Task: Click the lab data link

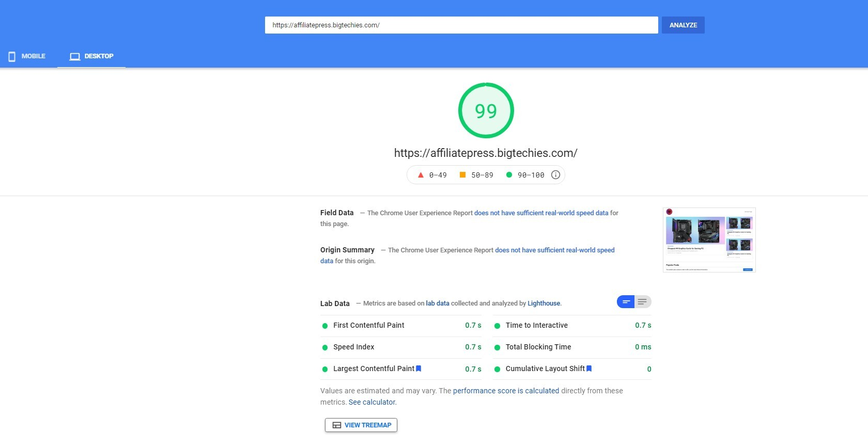Action: (x=437, y=303)
